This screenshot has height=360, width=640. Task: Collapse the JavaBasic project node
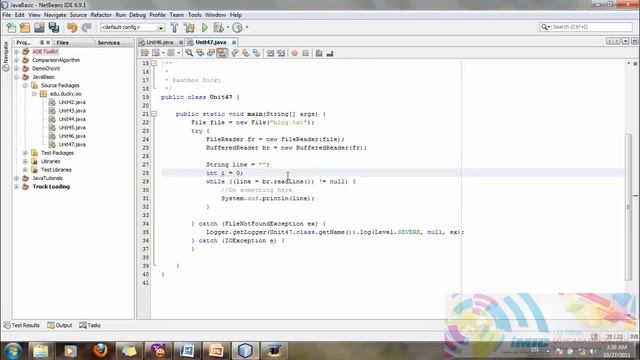pos(17,77)
